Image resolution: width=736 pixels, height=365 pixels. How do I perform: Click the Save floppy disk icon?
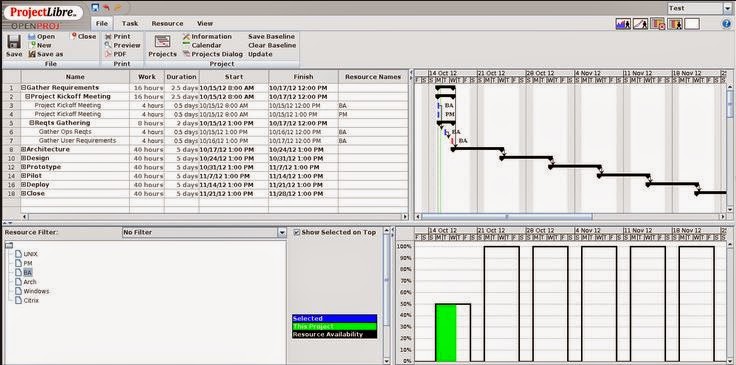point(14,42)
